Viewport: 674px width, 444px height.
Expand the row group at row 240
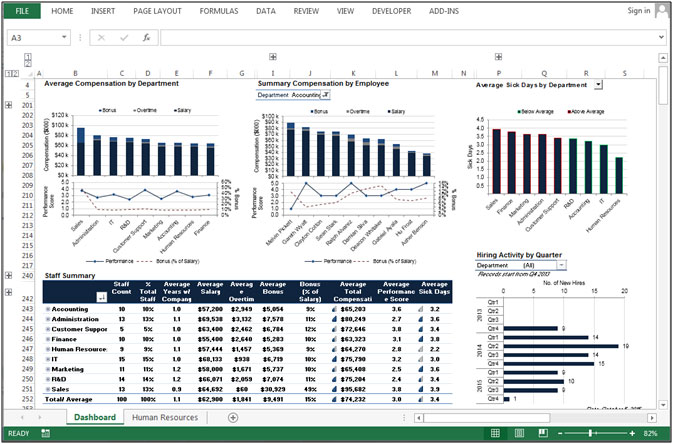point(8,276)
